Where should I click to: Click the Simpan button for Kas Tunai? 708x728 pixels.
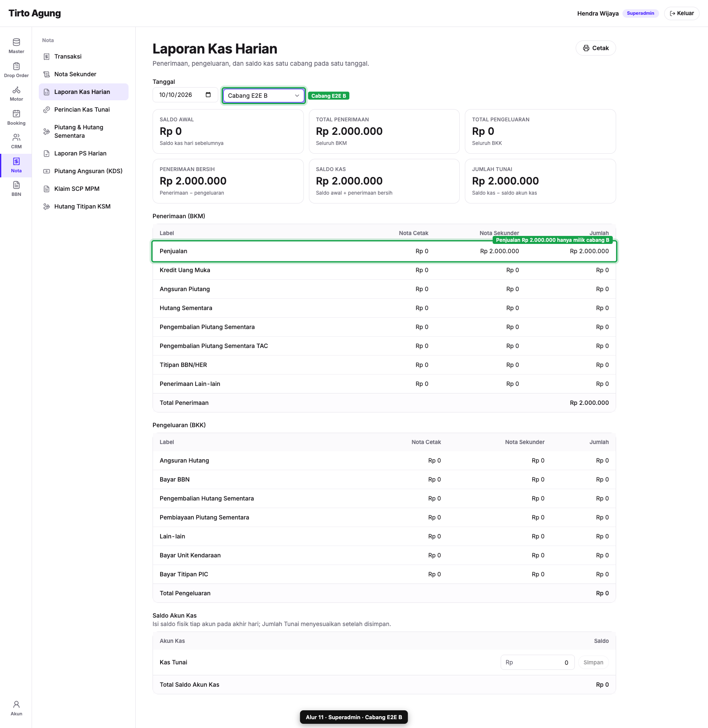tap(593, 662)
